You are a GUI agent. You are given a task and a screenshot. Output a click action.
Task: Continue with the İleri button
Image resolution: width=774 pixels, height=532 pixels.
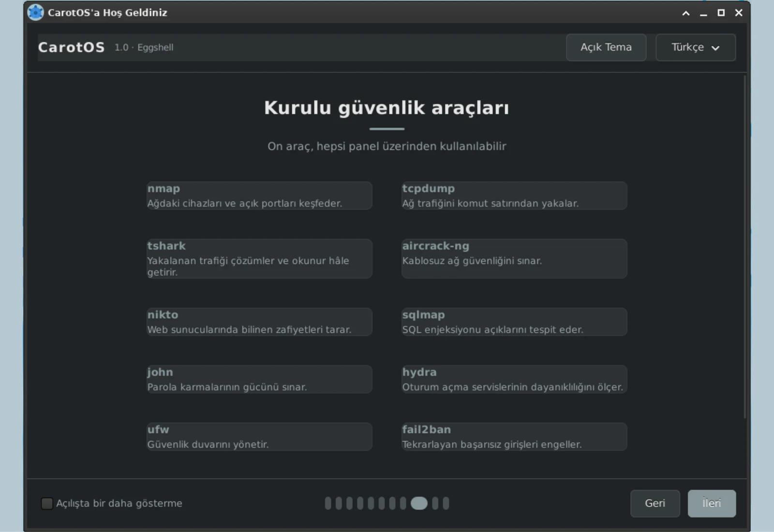[x=712, y=503]
